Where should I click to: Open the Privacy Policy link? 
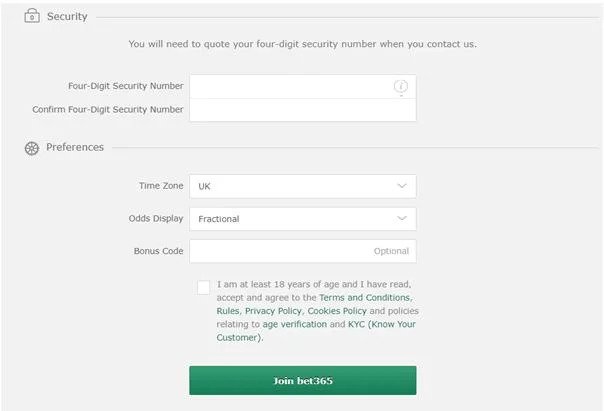[273, 311]
